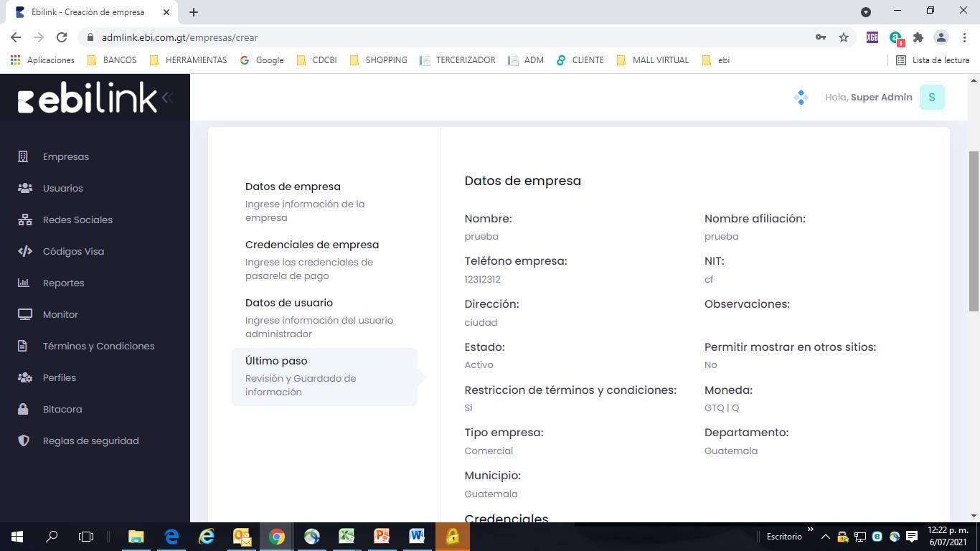Screen dimensions: 980x551
Task: Open the TERCERIZADOR bookmark
Action: [x=458, y=60]
